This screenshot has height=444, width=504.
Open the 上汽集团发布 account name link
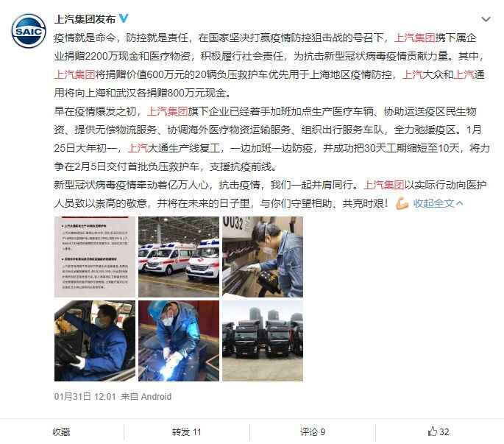pos(85,19)
